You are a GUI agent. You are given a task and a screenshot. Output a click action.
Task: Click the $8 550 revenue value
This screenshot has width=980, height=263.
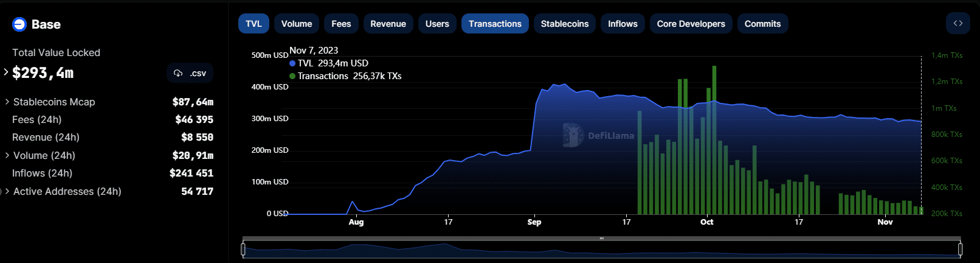point(198,137)
